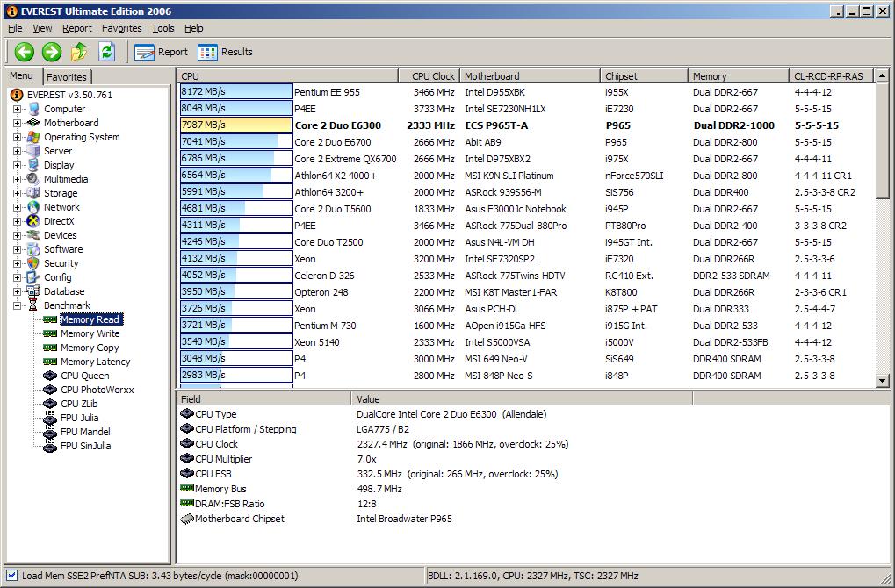This screenshot has height=588, width=895.
Task: Open the Favorites menu
Action: point(121,28)
